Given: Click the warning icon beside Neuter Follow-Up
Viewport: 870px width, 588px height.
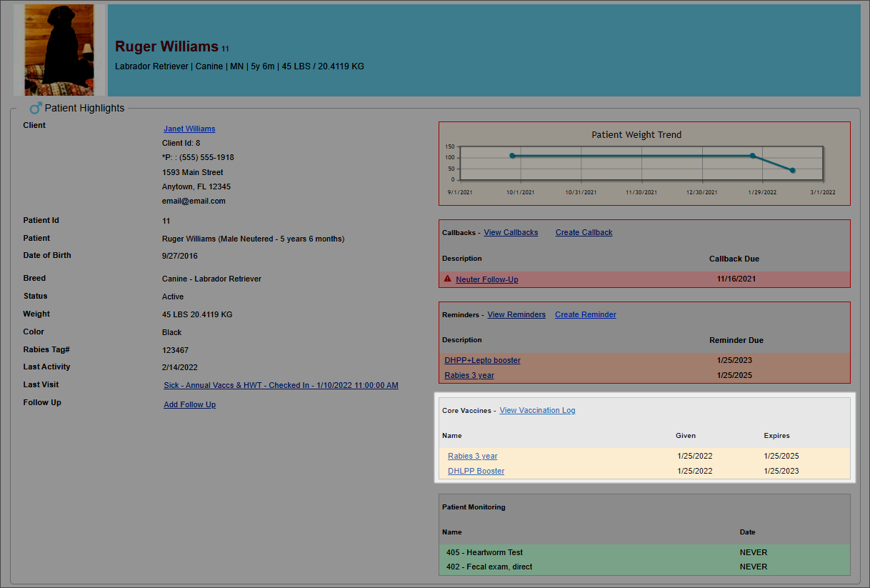Looking at the screenshot, I should pyautogui.click(x=448, y=279).
